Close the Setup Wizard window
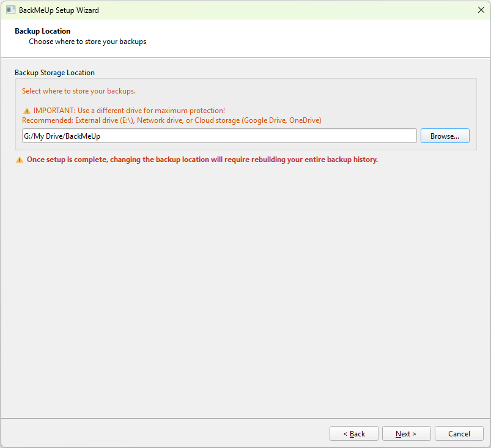 click(481, 10)
